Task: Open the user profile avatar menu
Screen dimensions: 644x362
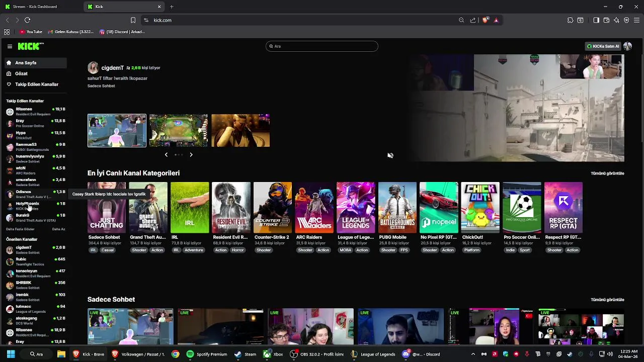Action: point(627,46)
